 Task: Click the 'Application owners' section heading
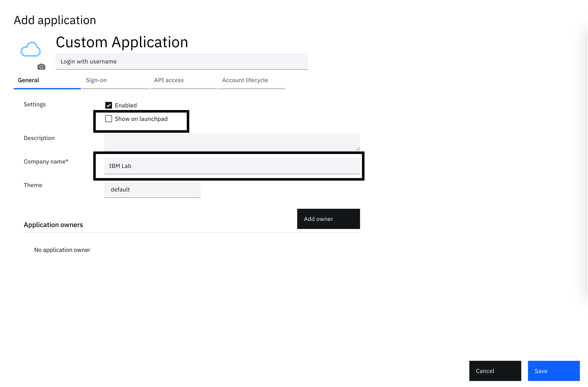(53, 225)
